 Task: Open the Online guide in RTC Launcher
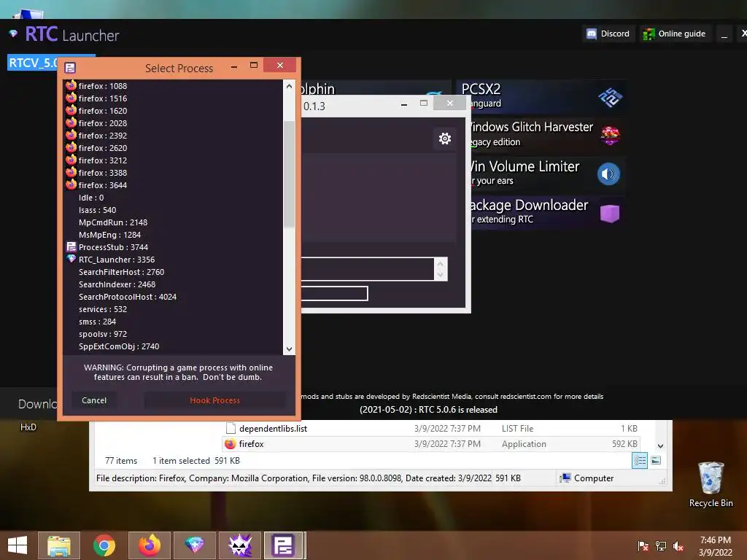coord(675,34)
